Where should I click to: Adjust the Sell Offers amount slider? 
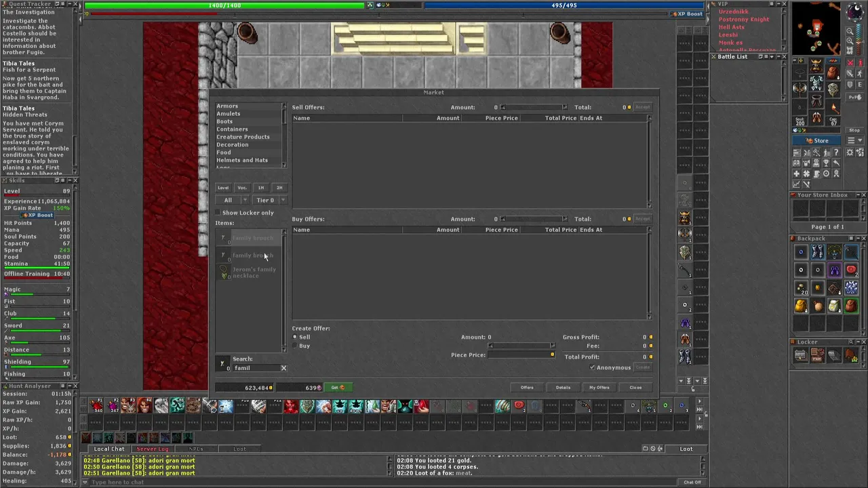[x=533, y=107]
